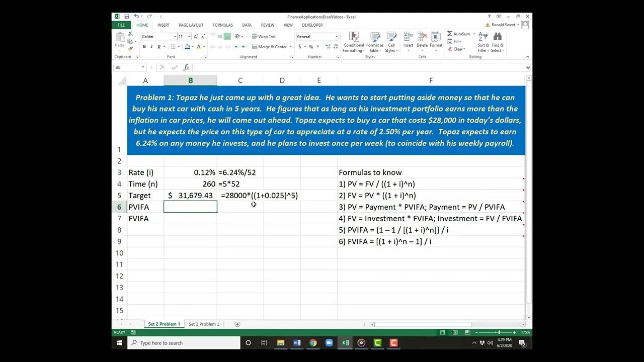Switch to the DATA ribbon tab

pyautogui.click(x=247, y=25)
